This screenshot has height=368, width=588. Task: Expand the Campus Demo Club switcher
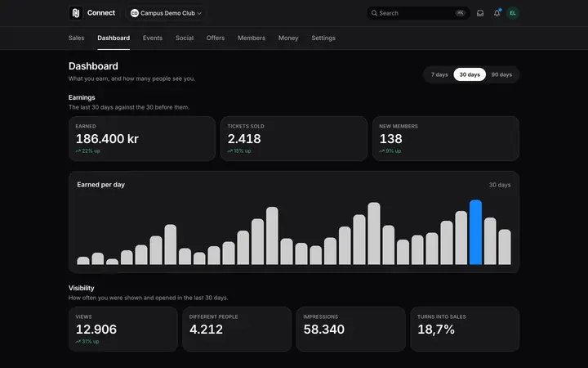click(x=166, y=13)
